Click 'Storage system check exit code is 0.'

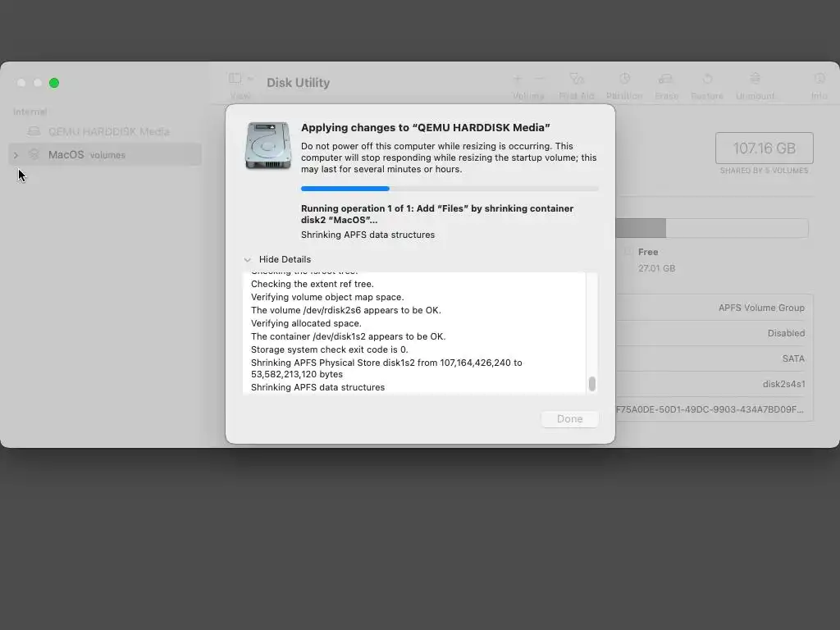tap(330, 349)
